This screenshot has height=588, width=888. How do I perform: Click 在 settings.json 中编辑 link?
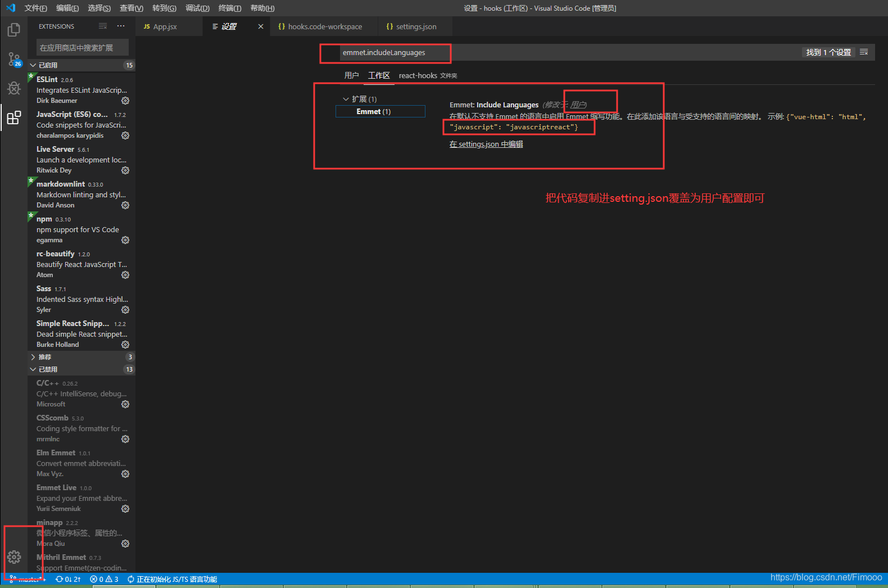tap(486, 144)
